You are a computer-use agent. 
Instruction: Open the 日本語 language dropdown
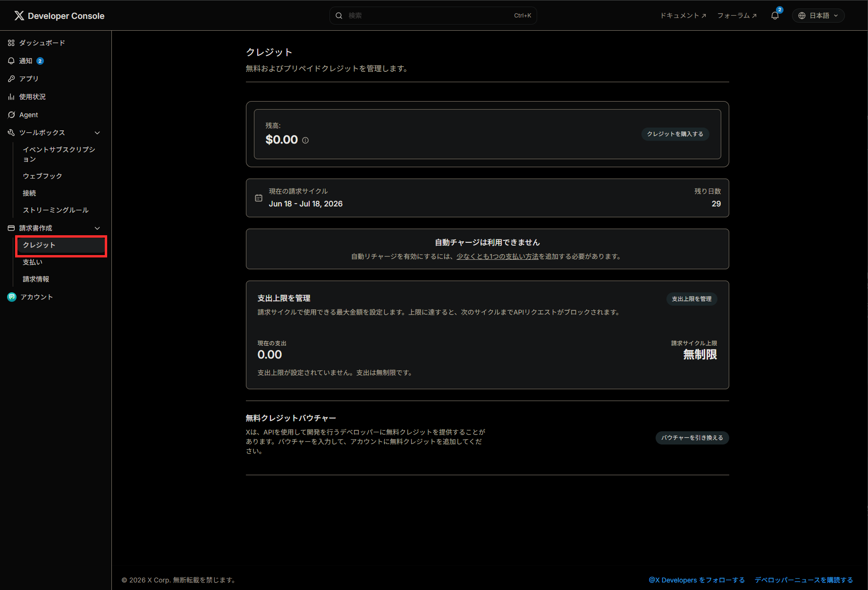click(818, 16)
